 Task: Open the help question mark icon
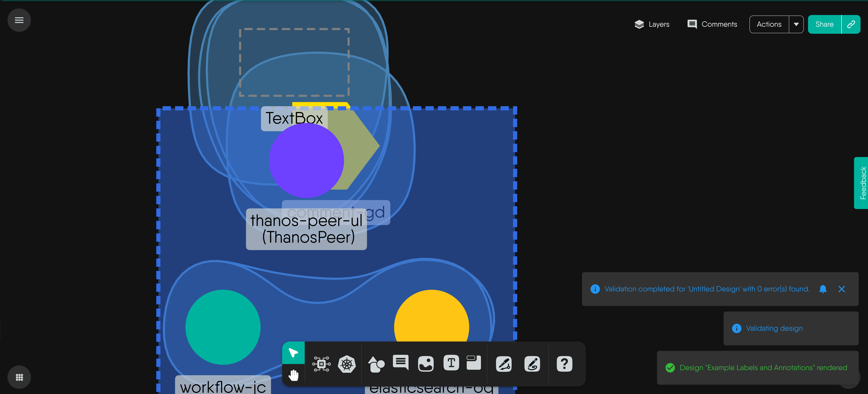point(564,364)
